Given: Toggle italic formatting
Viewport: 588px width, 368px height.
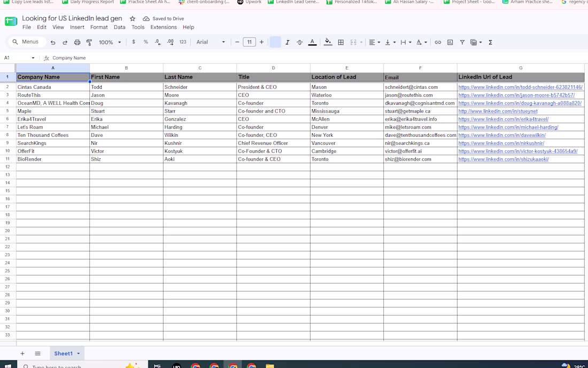Looking at the screenshot, I should pyautogui.click(x=287, y=42).
